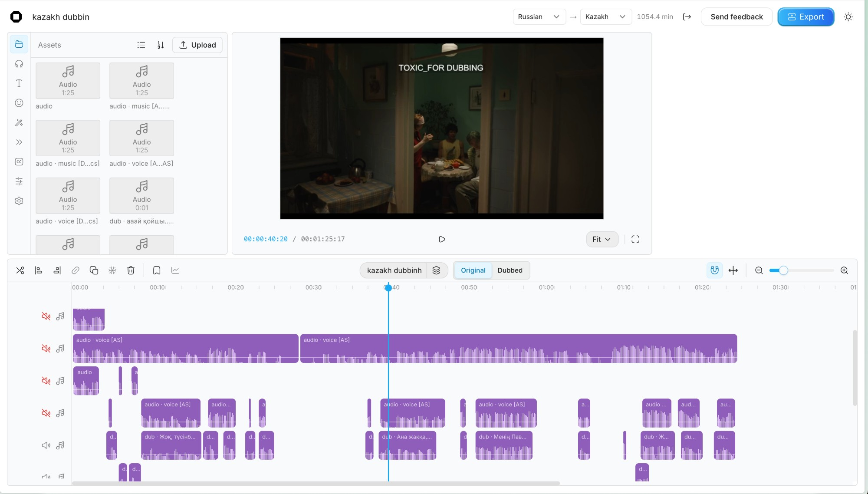Screen dimensions: 868x494
Task: Open the keyframe graph icon
Action: (x=175, y=270)
